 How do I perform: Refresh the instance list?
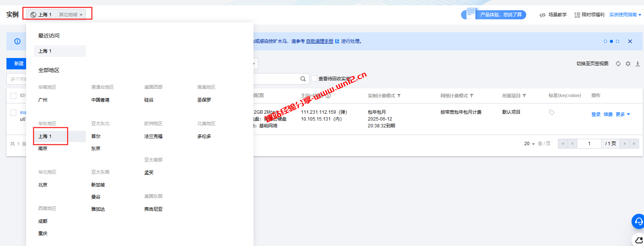[618, 64]
